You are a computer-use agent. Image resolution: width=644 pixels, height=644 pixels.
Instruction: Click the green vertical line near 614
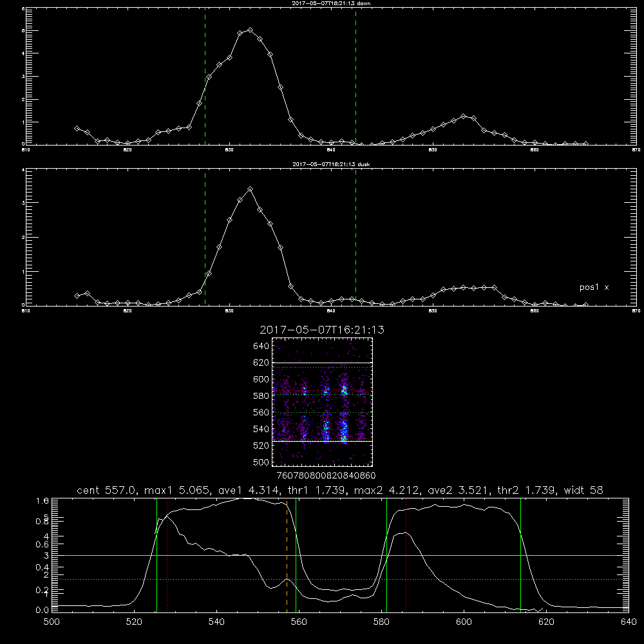point(521,556)
